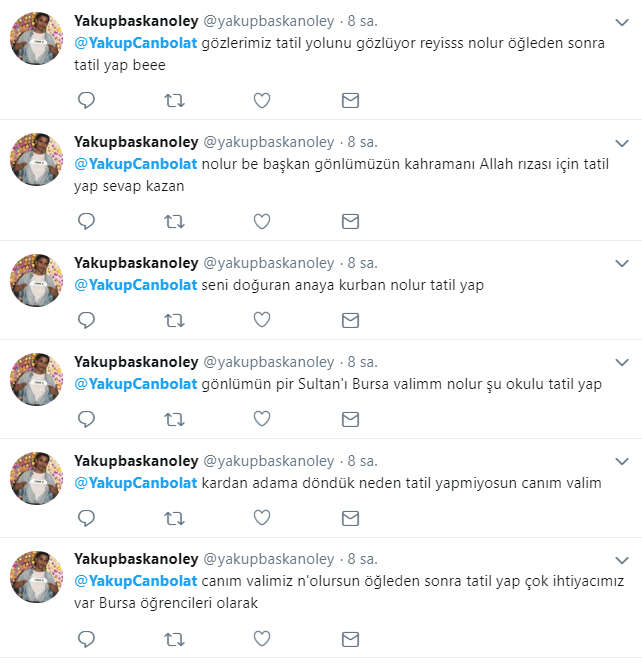Like the 'gönlümüzün kahramanı' tweet
The image size is (642, 667).
(262, 221)
